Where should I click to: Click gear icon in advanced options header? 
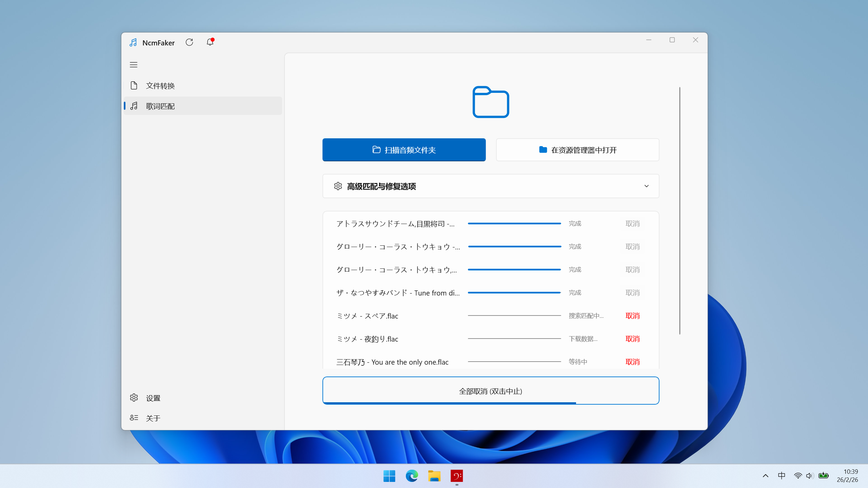338,186
